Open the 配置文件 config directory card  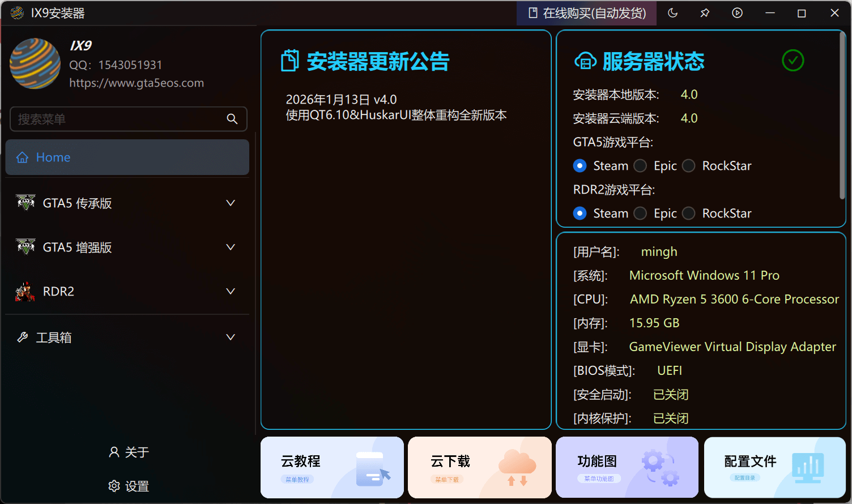[774, 467]
